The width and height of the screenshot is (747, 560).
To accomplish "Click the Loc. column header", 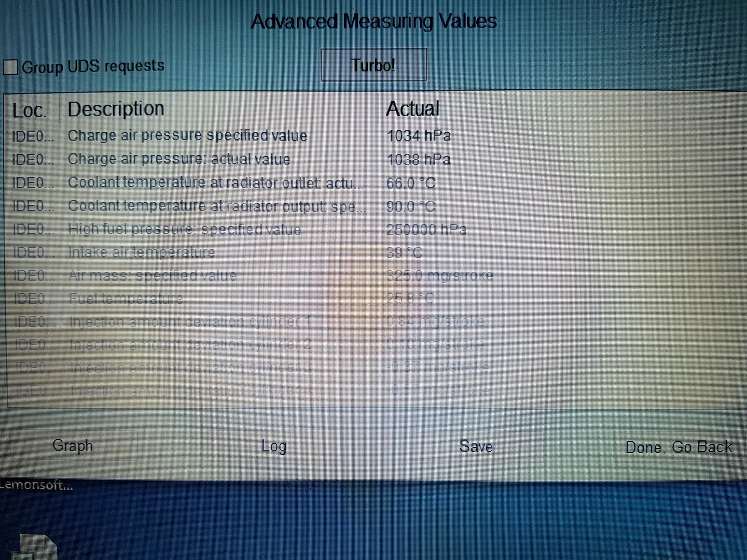I will 30,110.
